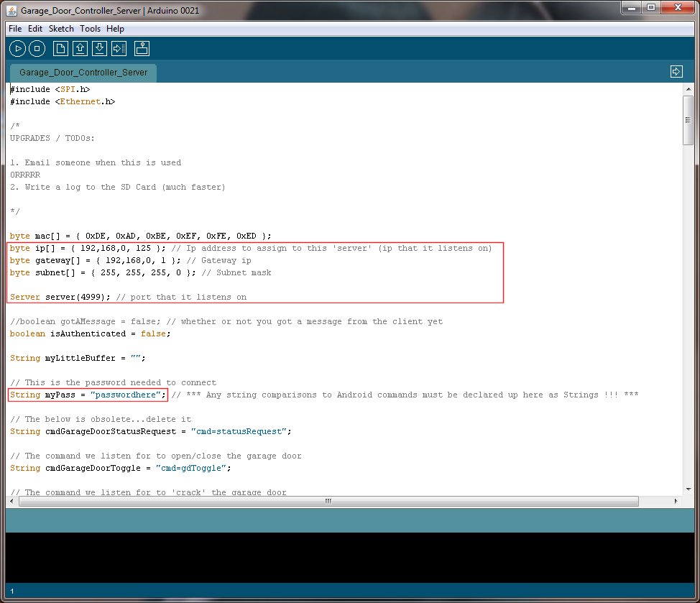The height and width of the screenshot is (603, 700).
Task: Click the 'Server server(4999);' line
Action: [x=128, y=298]
